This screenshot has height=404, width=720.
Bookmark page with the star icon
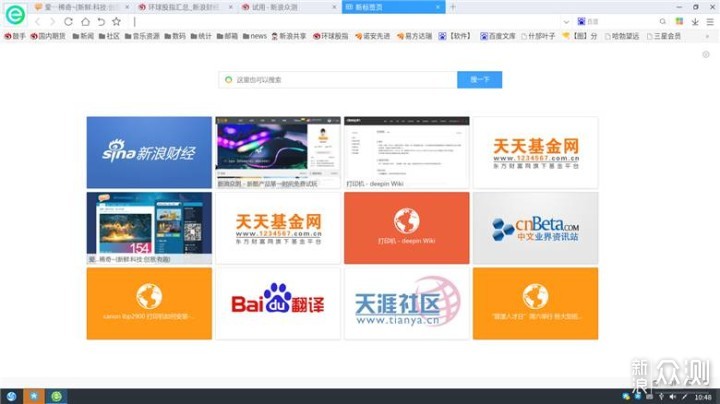117,22
